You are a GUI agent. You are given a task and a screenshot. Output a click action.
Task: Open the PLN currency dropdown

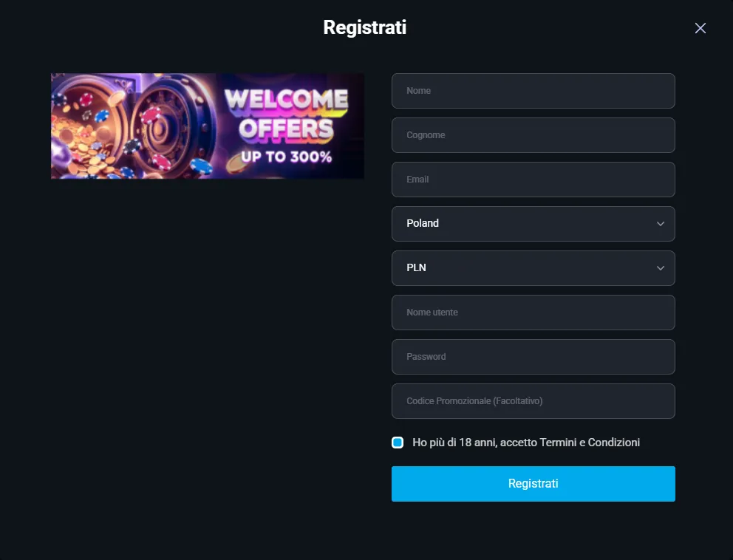click(533, 268)
